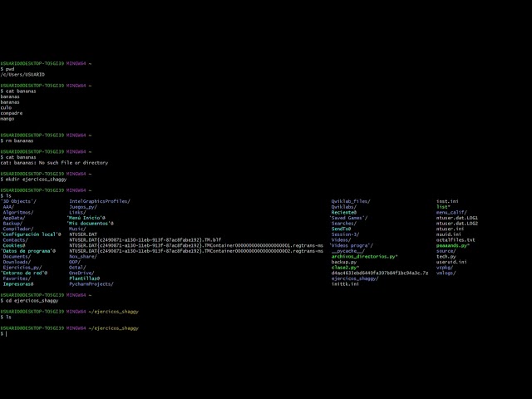Click the octalfiles.txt file
Viewport: 532px width, 399px height.
456,240
